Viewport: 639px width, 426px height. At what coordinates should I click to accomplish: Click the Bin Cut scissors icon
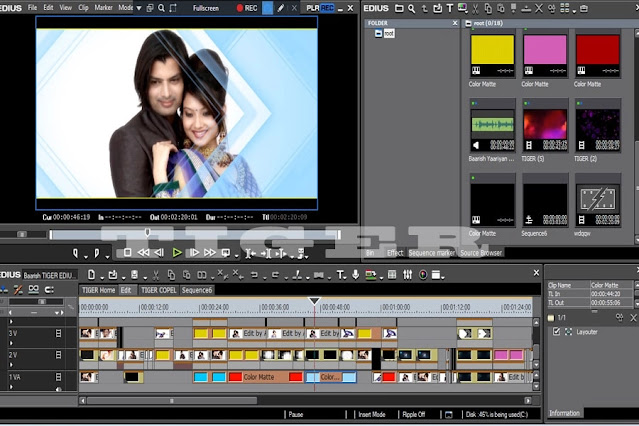pos(475,8)
